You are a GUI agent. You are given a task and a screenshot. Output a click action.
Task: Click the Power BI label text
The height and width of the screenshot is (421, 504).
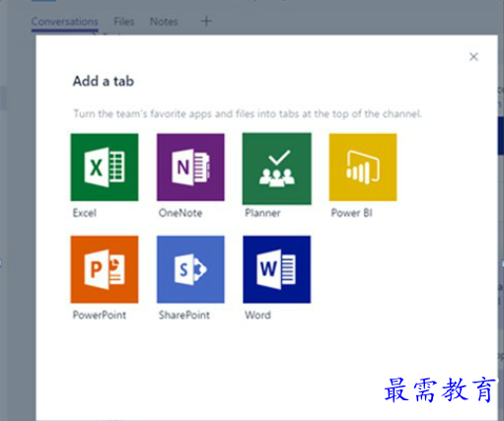pyautogui.click(x=352, y=213)
